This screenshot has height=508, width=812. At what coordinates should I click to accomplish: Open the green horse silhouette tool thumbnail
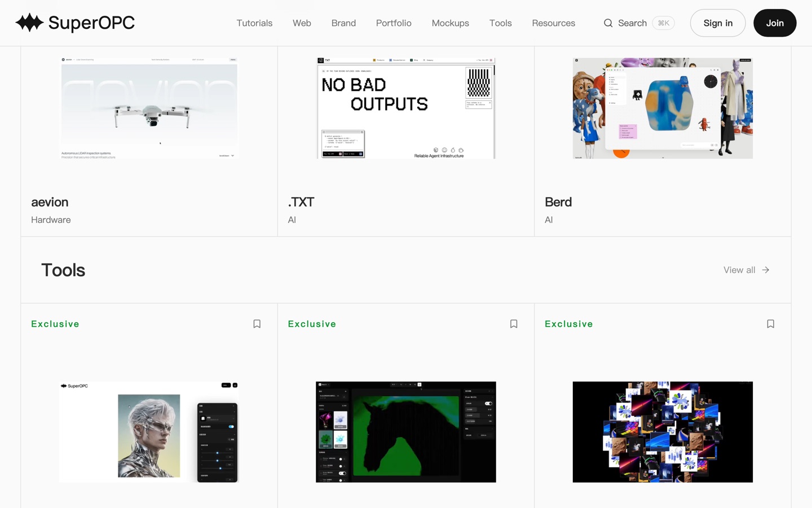(406, 432)
